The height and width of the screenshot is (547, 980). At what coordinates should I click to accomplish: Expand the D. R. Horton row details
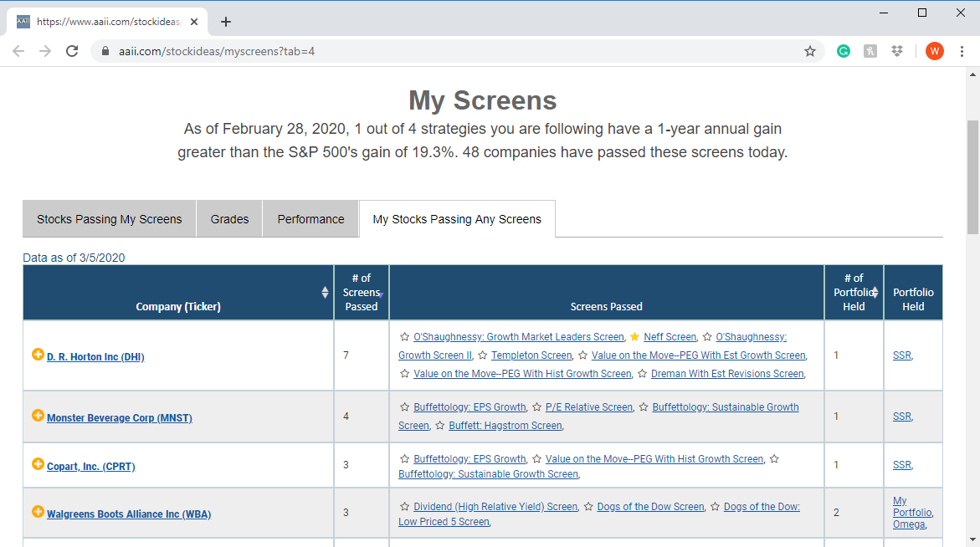38,355
